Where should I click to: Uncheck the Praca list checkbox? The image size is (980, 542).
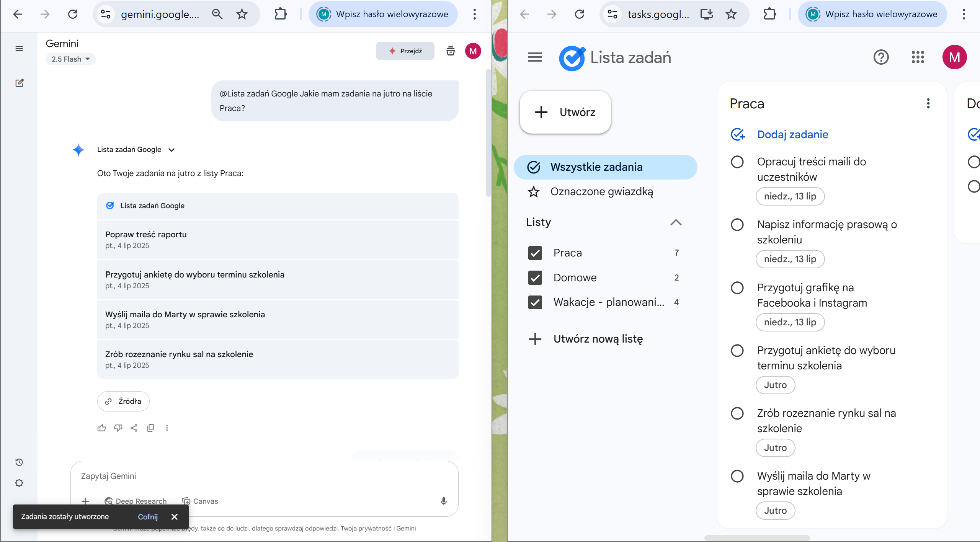(535, 253)
